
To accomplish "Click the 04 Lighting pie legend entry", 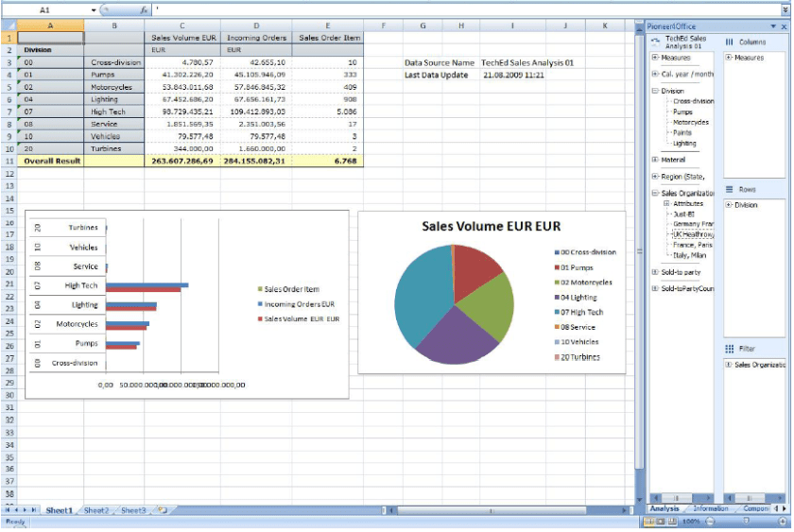I will [576, 298].
